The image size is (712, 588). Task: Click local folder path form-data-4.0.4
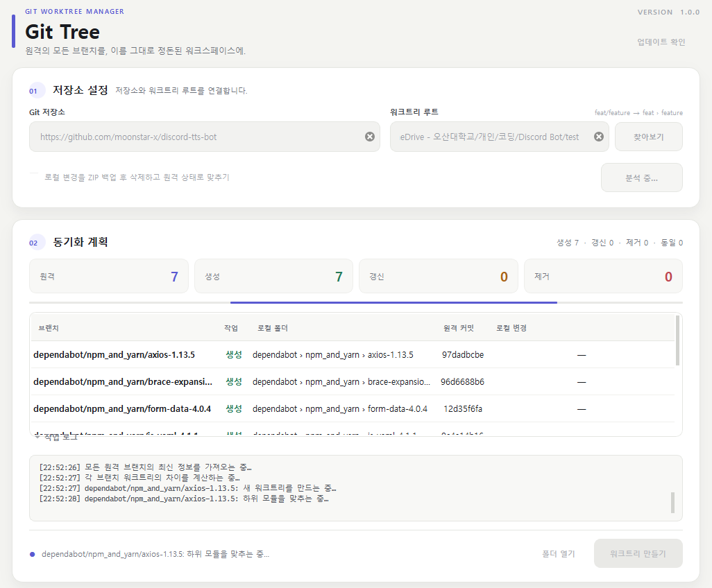339,409
